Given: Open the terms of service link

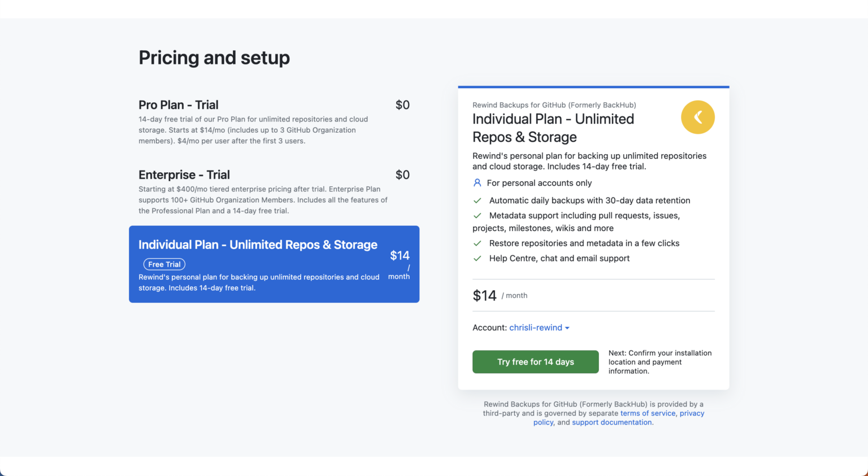Looking at the screenshot, I should (648, 413).
